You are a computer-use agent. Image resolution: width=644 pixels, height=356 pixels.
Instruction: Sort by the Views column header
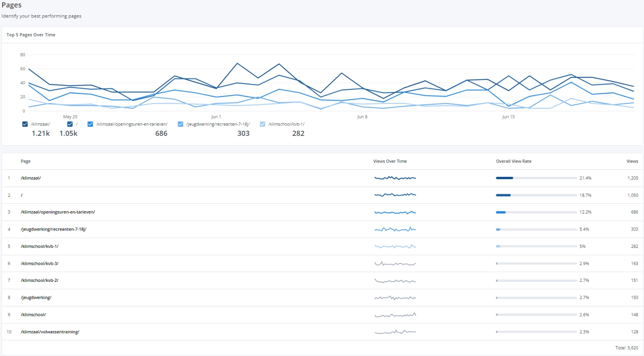(x=632, y=161)
